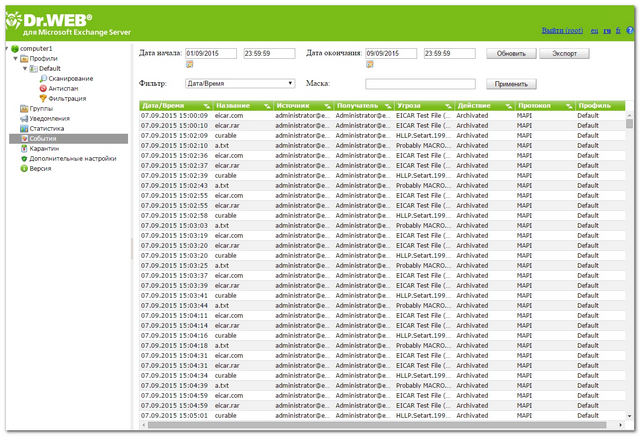Click the Dr.WEB spider logo

point(13,20)
